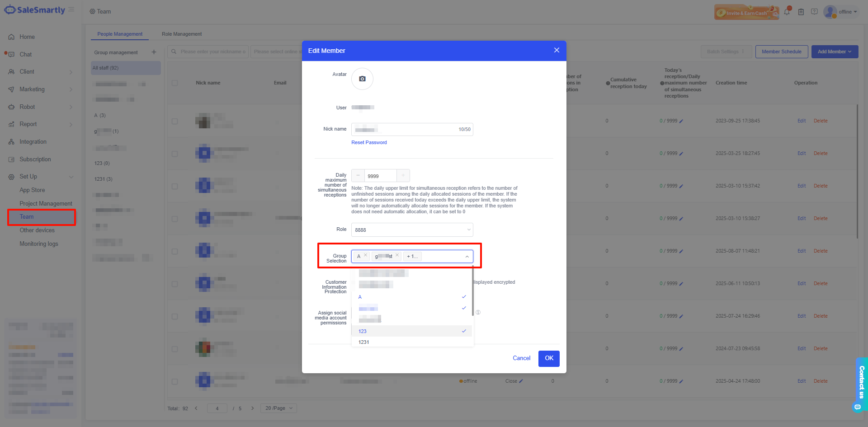Click the Reset Password link
The height and width of the screenshot is (427, 868).
[369, 142]
